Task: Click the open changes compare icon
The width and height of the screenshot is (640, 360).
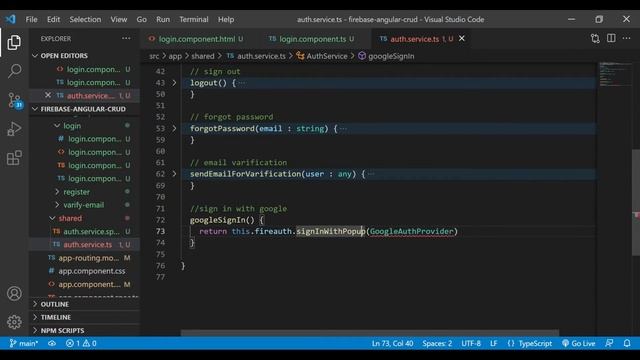Action: pyautogui.click(x=595, y=38)
